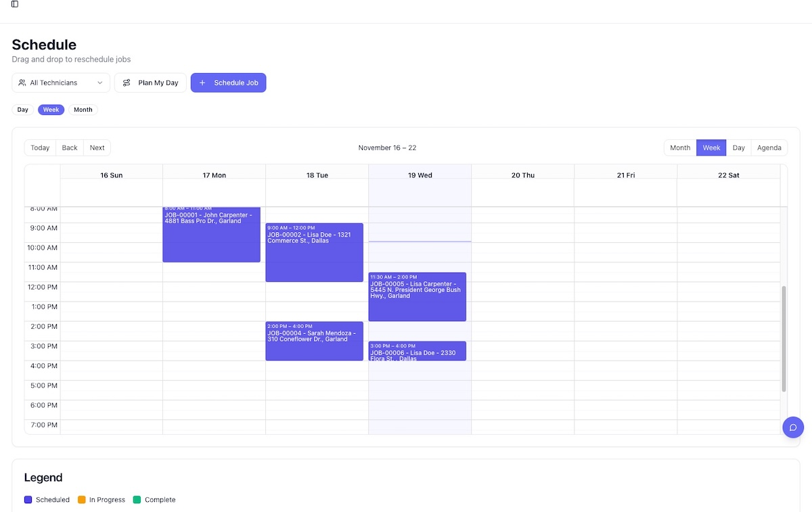Click the plus icon on Schedule Job
812x512 pixels.
pyautogui.click(x=202, y=83)
